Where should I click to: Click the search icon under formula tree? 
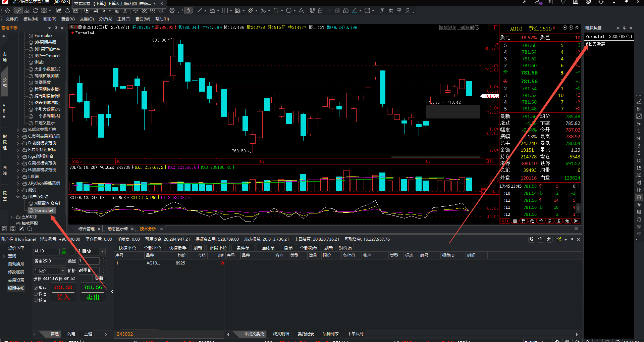(30, 229)
